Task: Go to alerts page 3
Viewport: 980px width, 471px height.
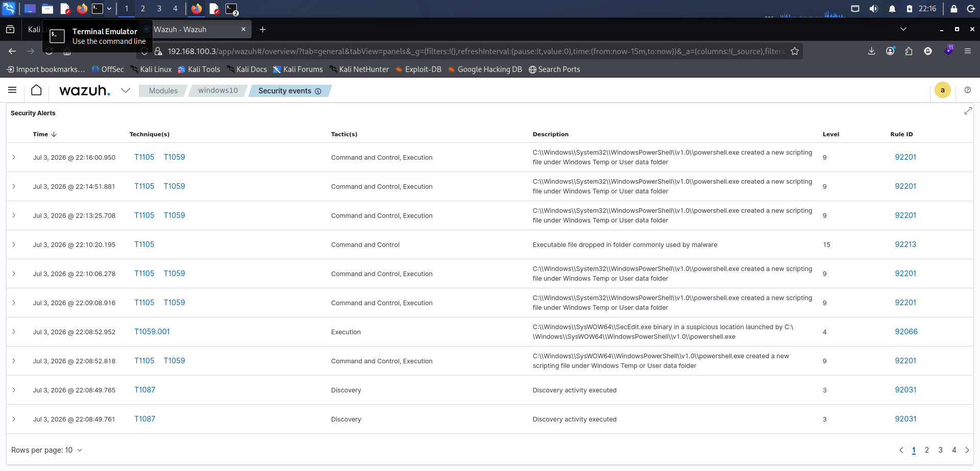Action: [941, 450]
